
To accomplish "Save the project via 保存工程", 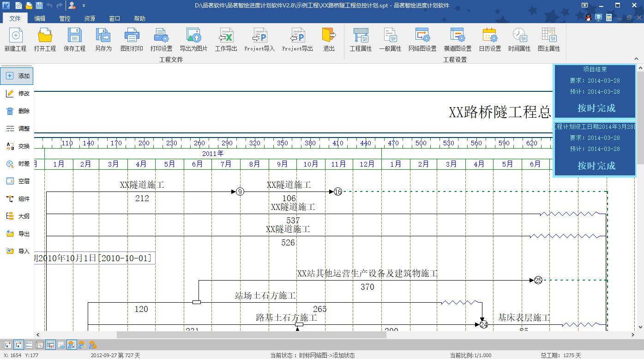I will [74, 40].
